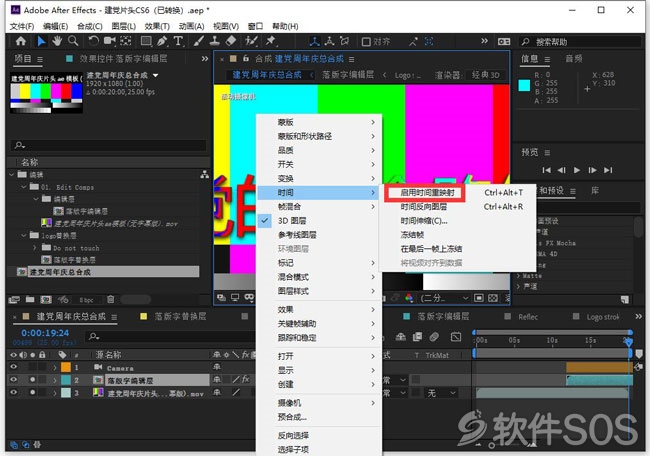Click the local axis mode icon

[315, 41]
